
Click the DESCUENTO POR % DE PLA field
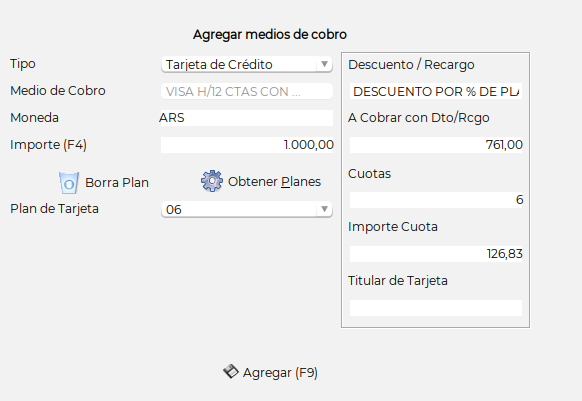point(436,91)
